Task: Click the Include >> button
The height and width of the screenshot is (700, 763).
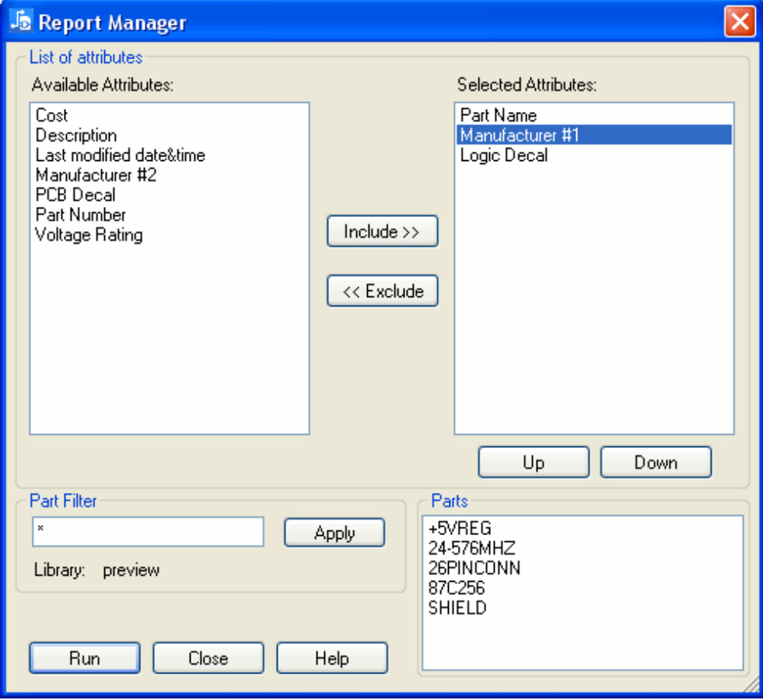Action: tap(382, 232)
